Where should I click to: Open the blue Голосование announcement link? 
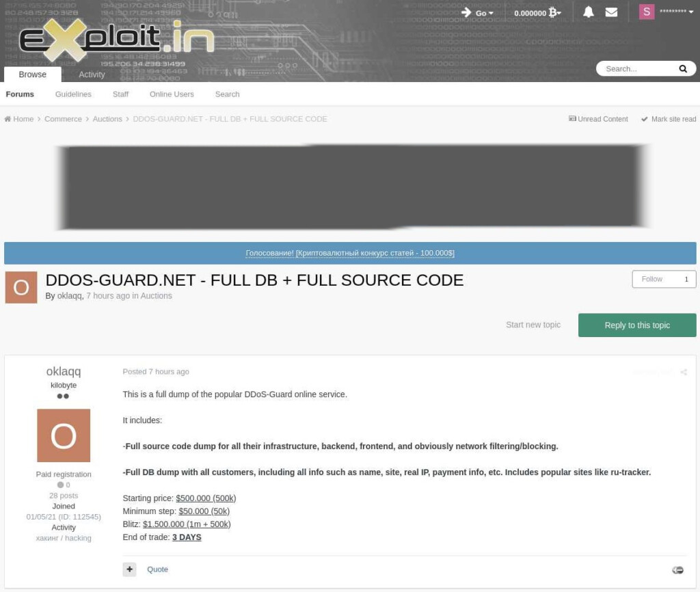pyautogui.click(x=350, y=253)
